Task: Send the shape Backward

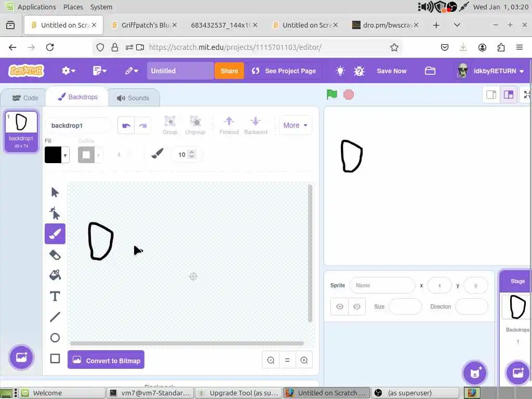Action: (x=256, y=125)
